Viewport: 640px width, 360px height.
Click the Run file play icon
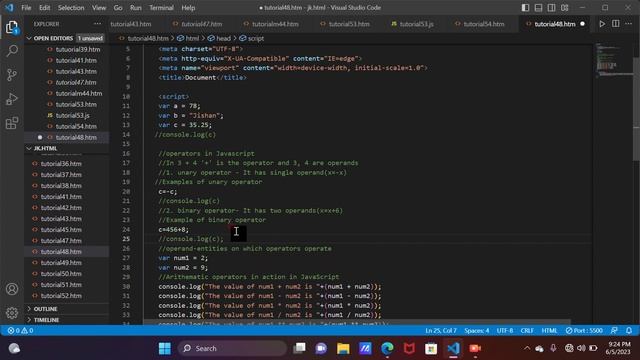click(x=602, y=24)
